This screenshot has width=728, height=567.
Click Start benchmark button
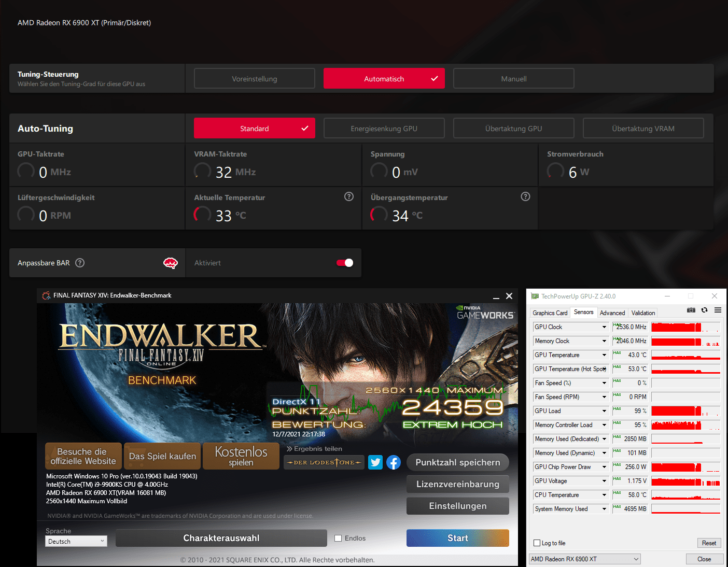458,538
